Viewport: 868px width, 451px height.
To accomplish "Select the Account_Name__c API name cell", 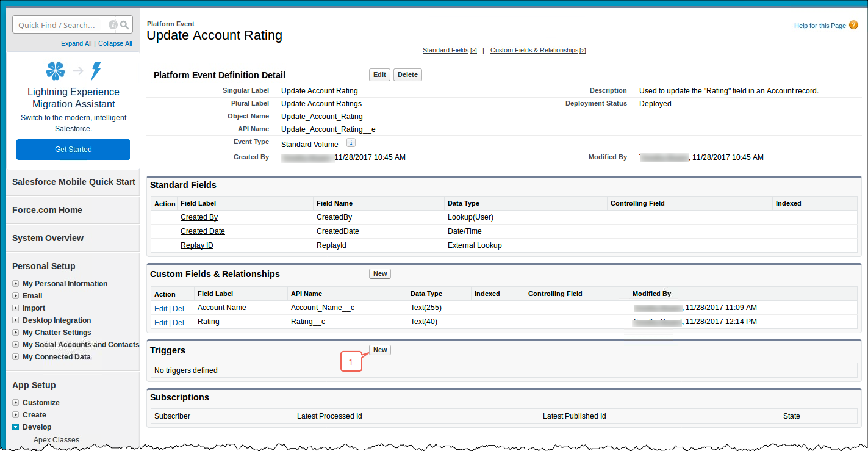I will 323,308.
